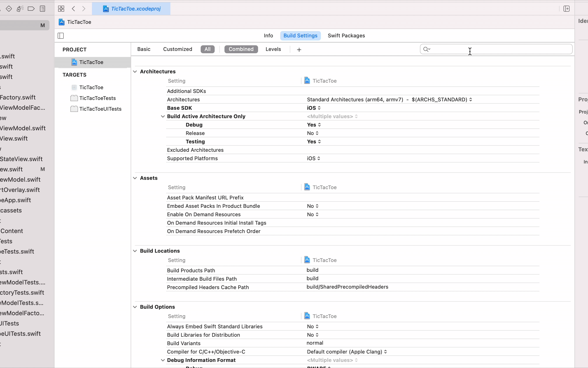
Task: Collapse the Debug Information Format row
Action: (x=163, y=360)
